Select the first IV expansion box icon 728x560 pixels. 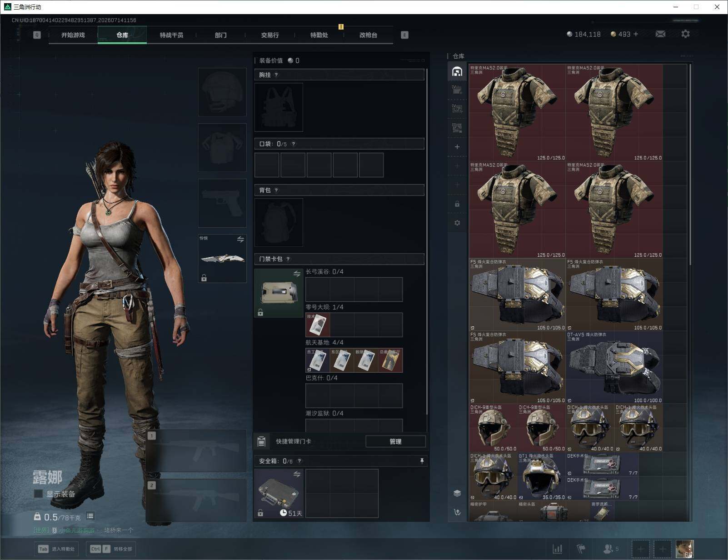tap(457, 90)
